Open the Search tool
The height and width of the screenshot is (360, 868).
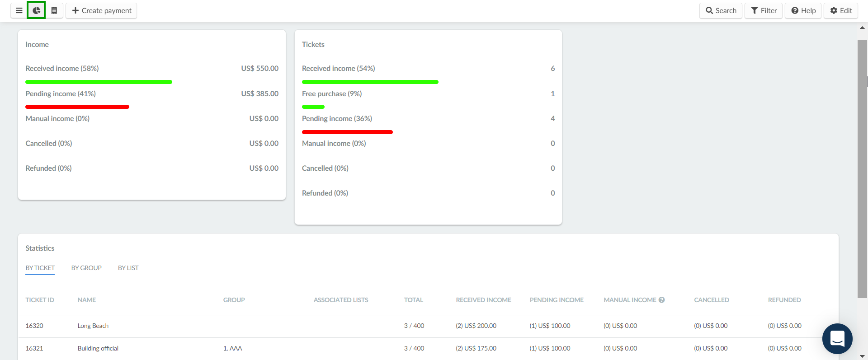721,10
